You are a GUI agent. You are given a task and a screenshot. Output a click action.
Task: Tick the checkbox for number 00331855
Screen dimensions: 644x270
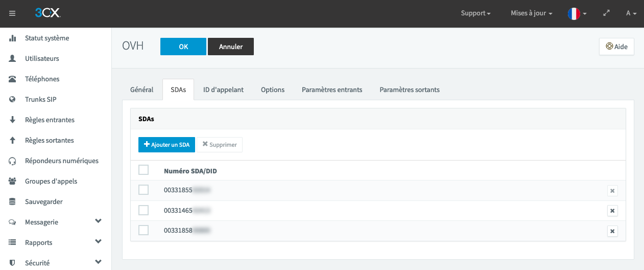[144, 190]
